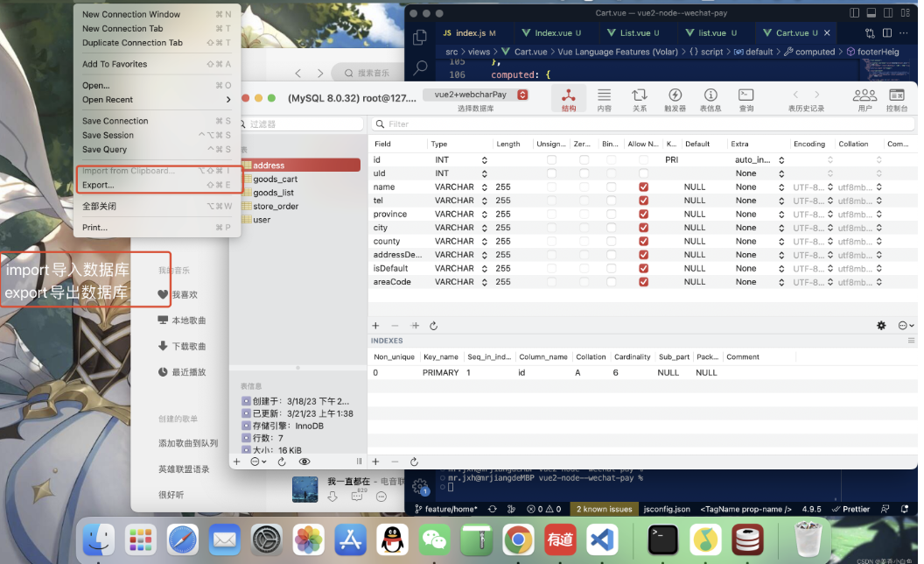Viewport: 924px width, 564px height.
Task: Toggle Allow Null for the name field
Action: [643, 187]
